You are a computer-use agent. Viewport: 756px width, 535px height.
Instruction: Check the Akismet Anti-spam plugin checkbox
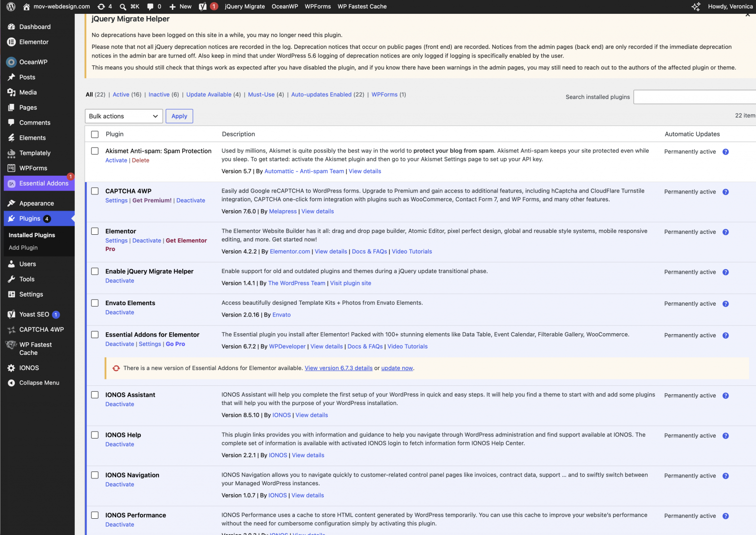tap(95, 151)
